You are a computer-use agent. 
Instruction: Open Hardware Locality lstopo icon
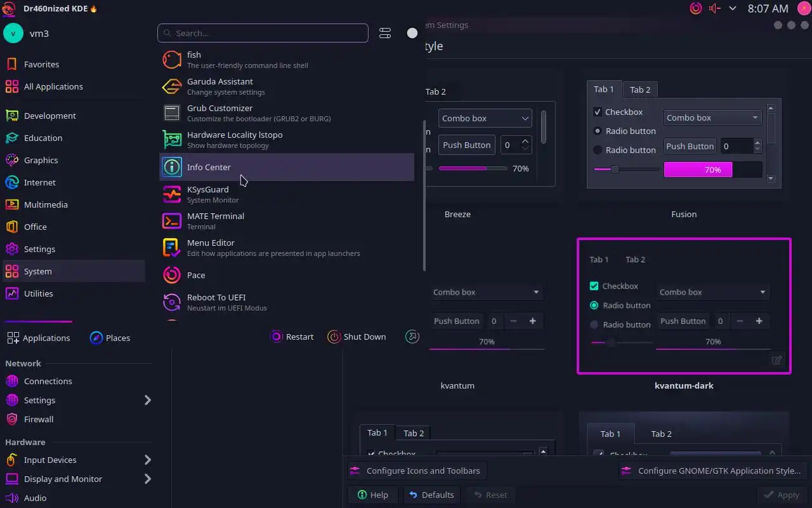point(172,140)
